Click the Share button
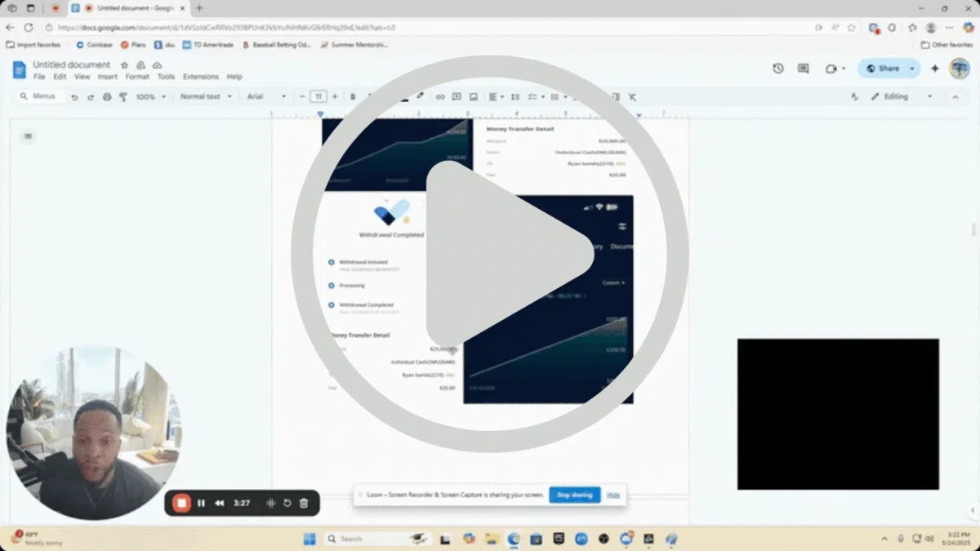The height and width of the screenshot is (551, 980). click(889, 69)
